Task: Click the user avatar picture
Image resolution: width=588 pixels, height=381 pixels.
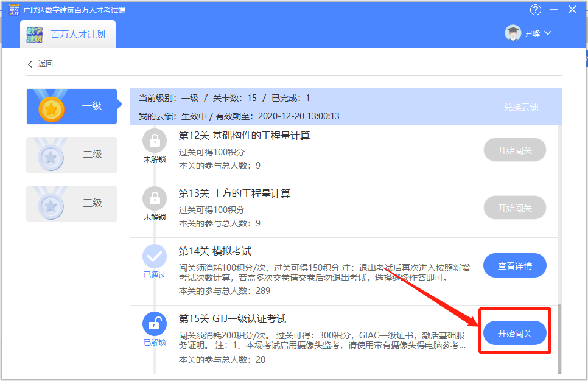Action: point(513,33)
